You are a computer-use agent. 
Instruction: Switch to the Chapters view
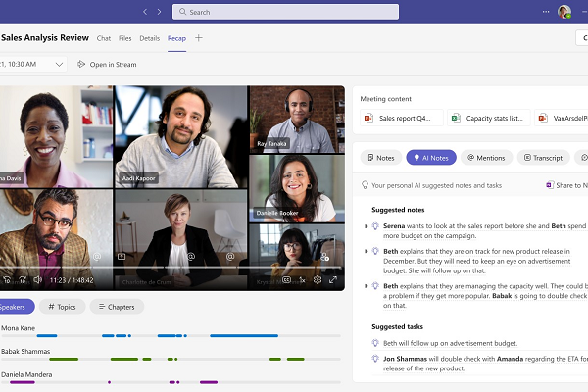[117, 307]
